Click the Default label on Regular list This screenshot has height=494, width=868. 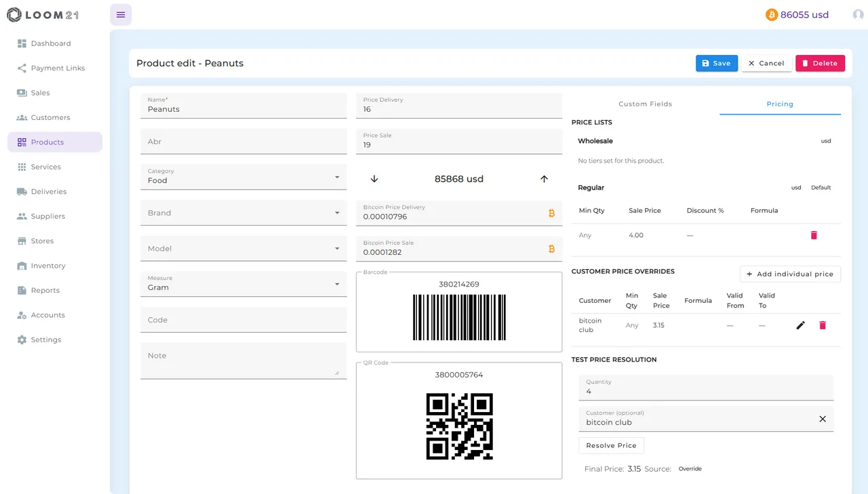821,188
